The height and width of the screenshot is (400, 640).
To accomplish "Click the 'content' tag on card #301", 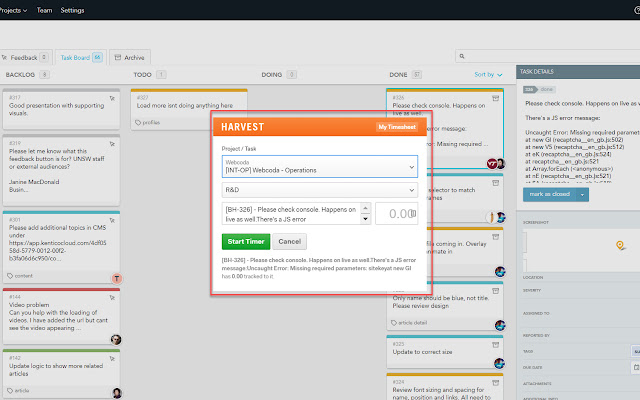I will (20, 276).
